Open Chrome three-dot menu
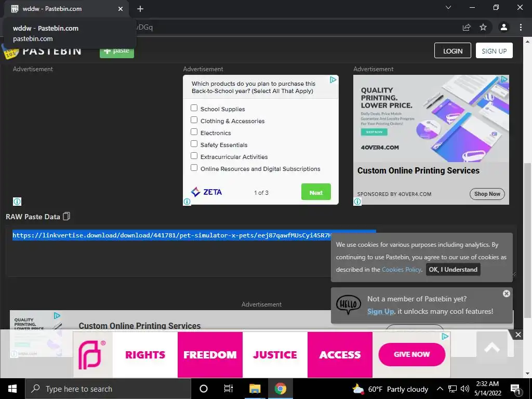The image size is (532, 399). 521,27
